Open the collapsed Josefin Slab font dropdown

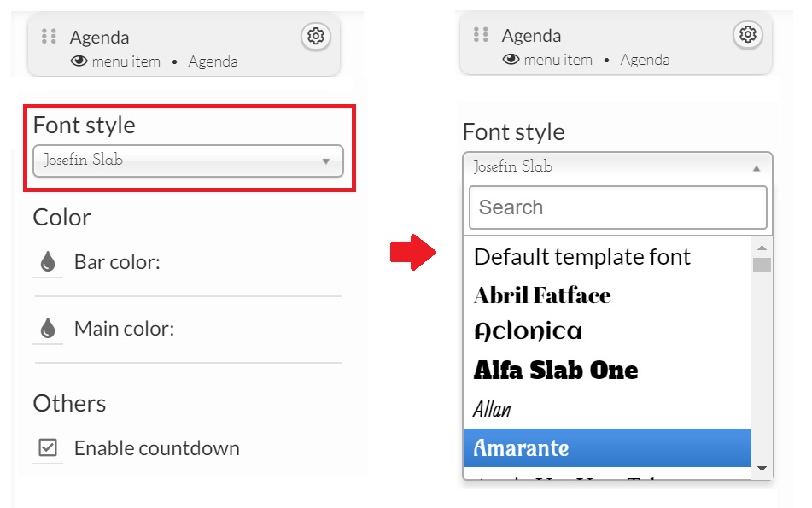tap(188, 161)
